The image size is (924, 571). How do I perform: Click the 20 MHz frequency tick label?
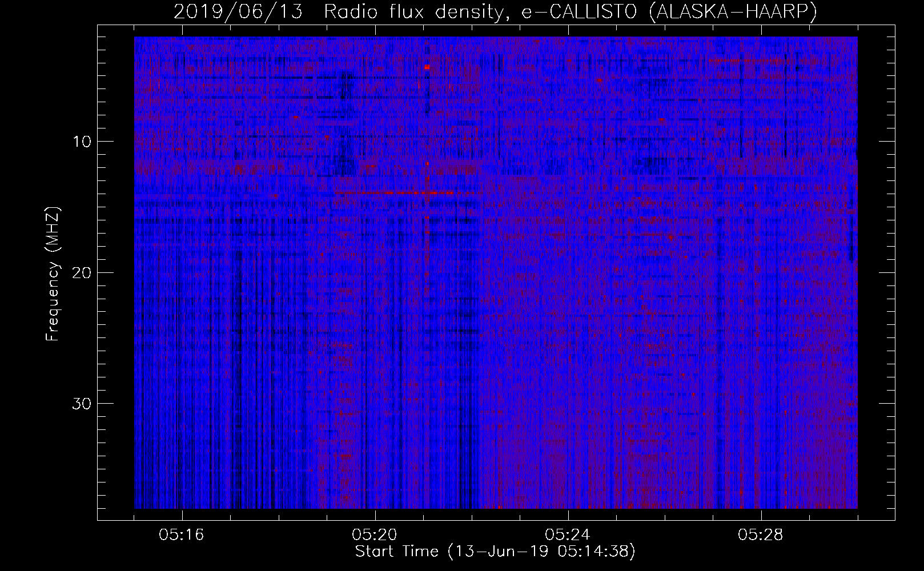click(x=82, y=272)
